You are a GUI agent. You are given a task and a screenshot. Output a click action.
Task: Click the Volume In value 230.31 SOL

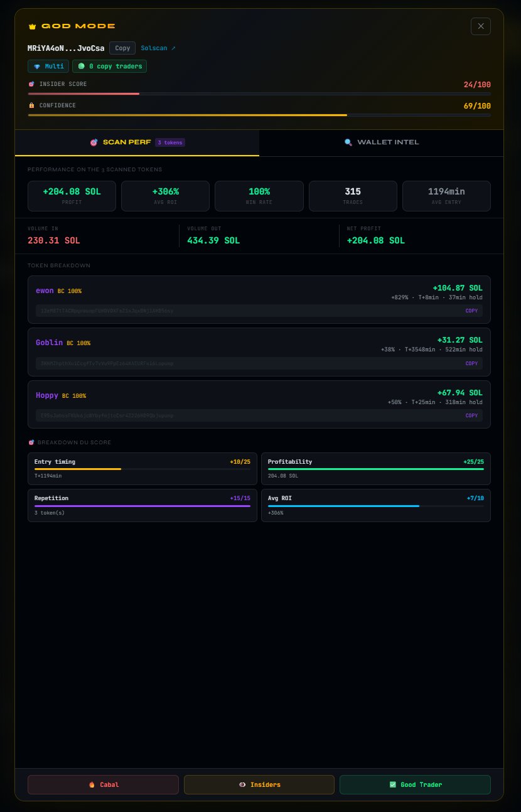pos(54,240)
